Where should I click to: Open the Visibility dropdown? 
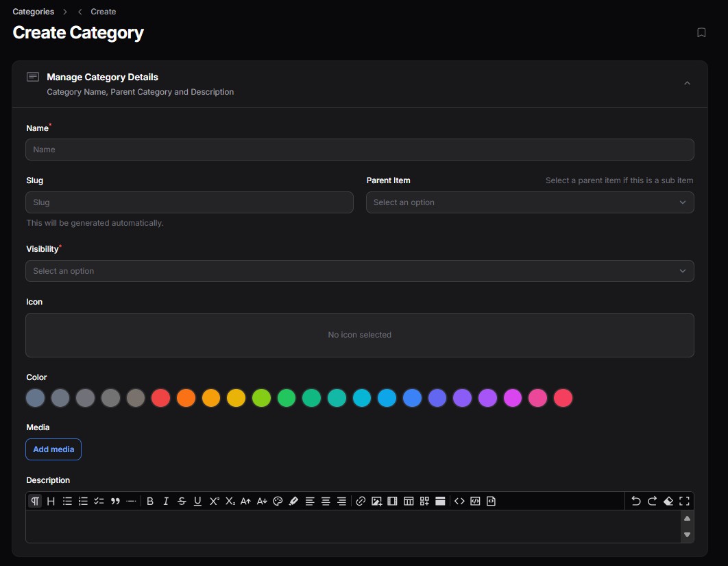pos(360,271)
